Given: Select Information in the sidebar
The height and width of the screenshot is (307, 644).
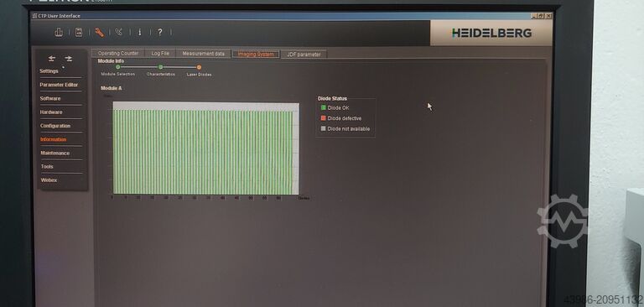Looking at the screenshot, I should point(53,139).
